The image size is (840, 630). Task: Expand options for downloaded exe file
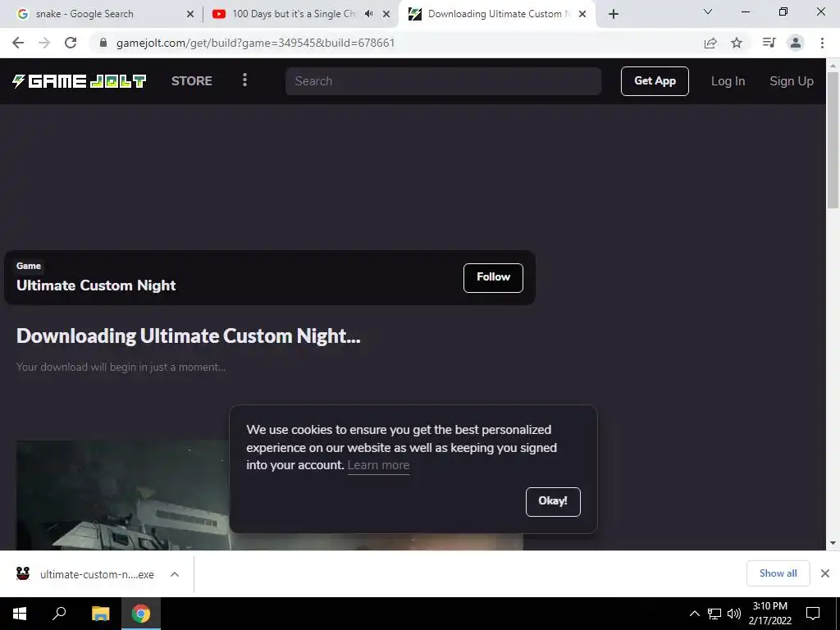coord(175,573)
